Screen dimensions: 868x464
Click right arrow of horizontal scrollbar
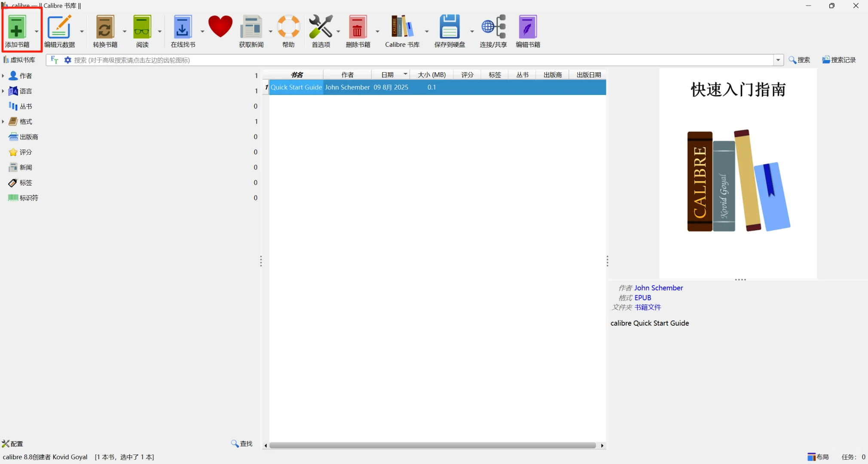[x=602, y=446]
